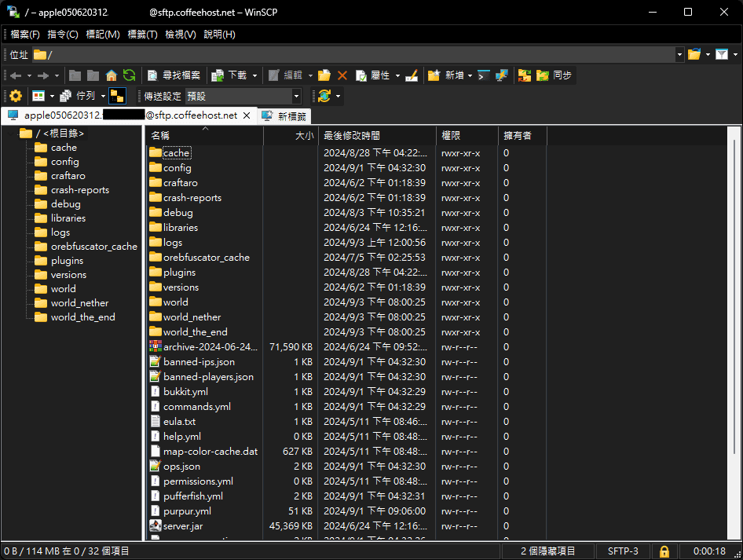The image size is (743, 560).
Task: Click the open directory bookmark icon
Action: (694, 54)
